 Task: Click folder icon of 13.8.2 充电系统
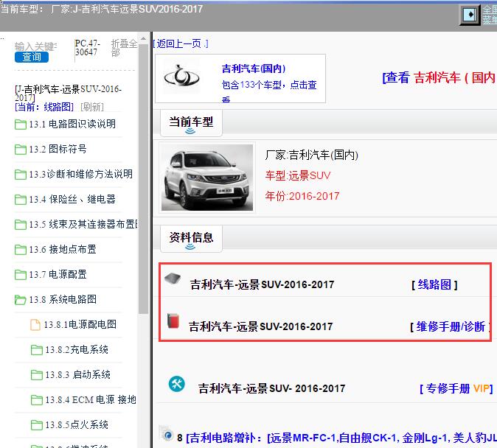37,350
